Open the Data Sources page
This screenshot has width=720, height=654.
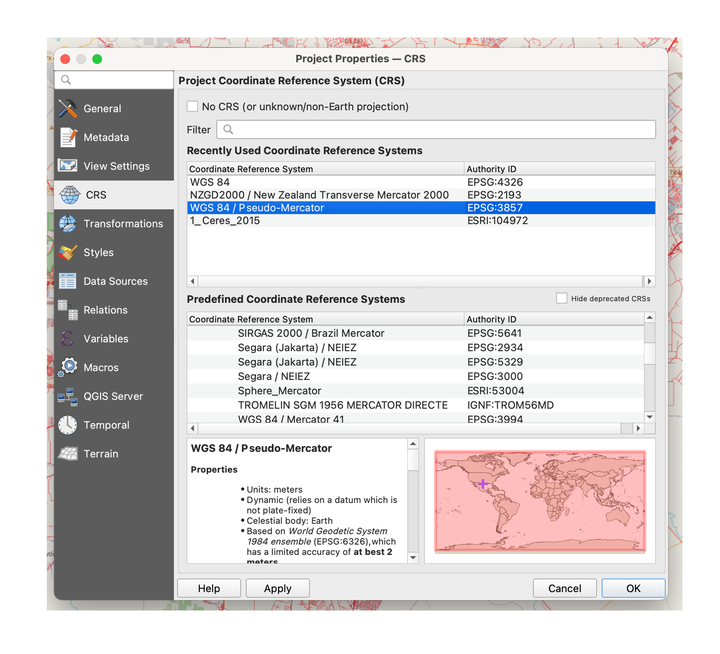114,281
